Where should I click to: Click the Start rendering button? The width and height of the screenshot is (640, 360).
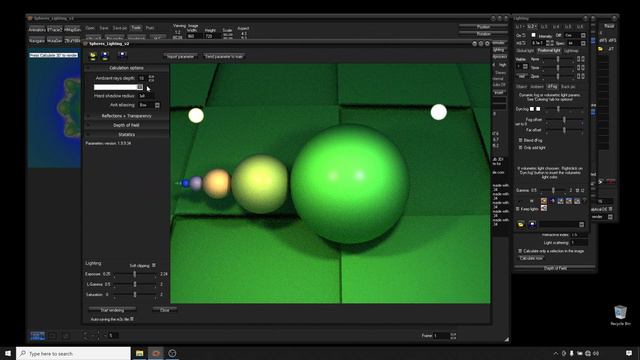pyautogui.click(x=112, y=310)
